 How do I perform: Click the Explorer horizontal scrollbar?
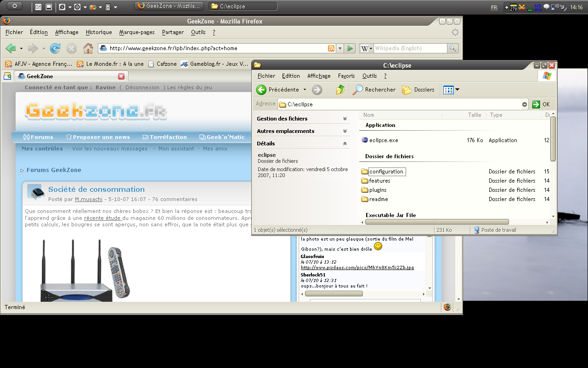click(x=437, y=222)
